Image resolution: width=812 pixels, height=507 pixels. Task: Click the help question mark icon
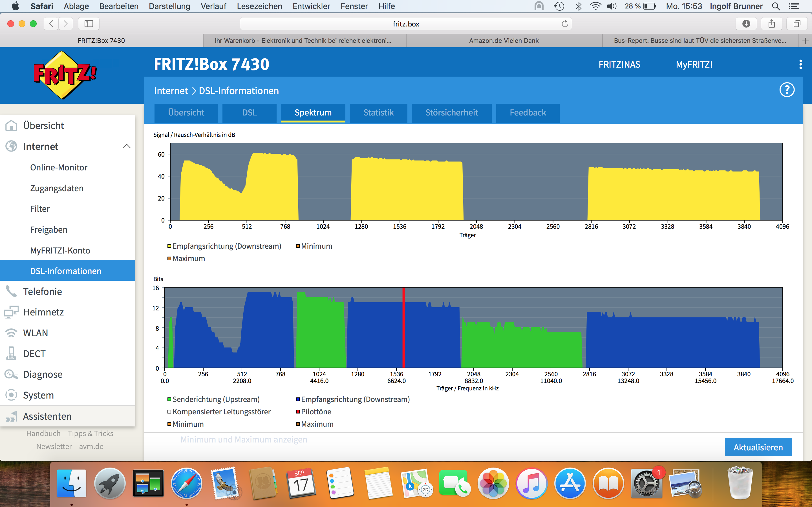[787, 90]
